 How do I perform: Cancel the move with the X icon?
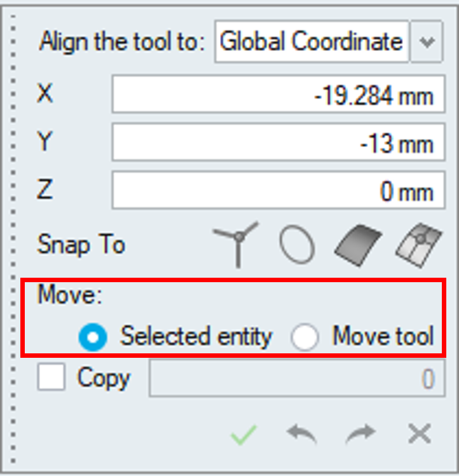(419, 435)
